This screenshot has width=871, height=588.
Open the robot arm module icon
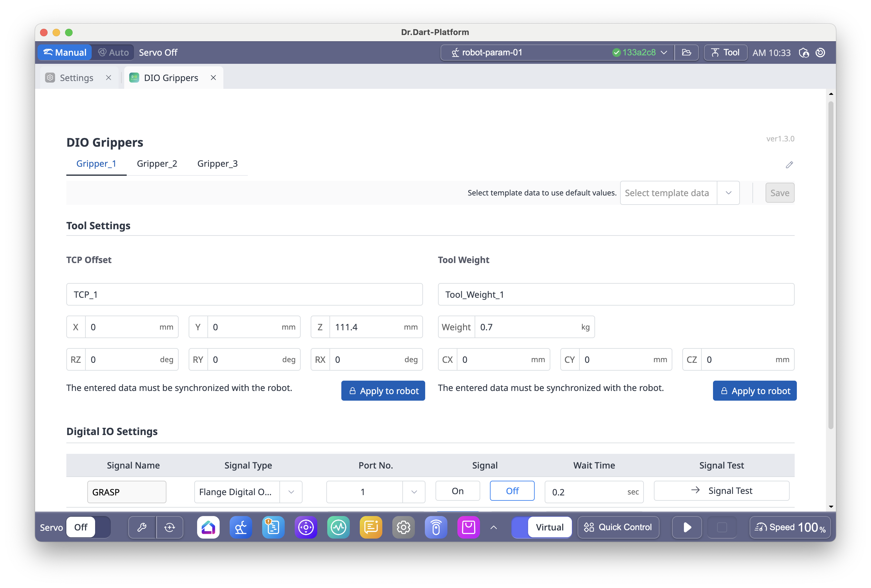(x=241, y=527)
